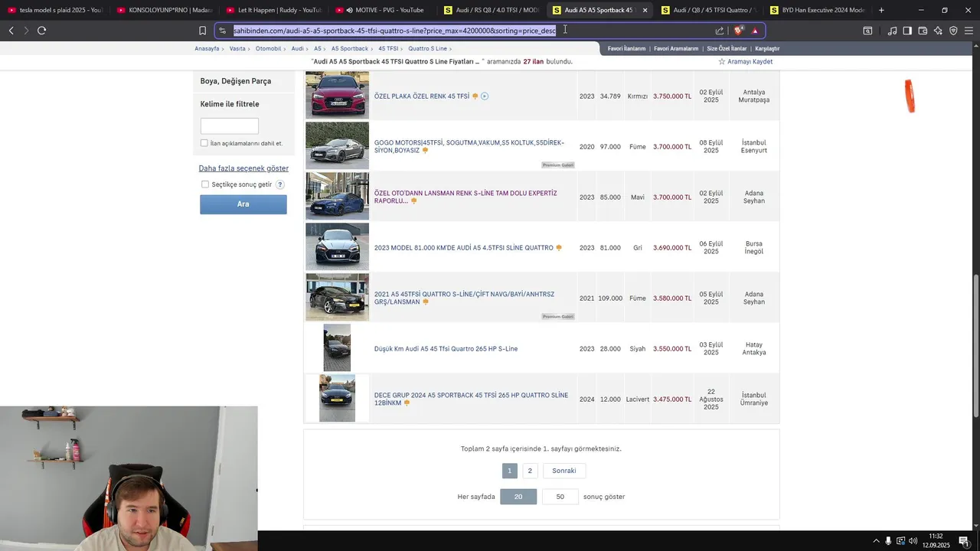The width and height of the screenshot is (980, 551).
Task: Open site settings icon in address bar
Action: (222, 31)
